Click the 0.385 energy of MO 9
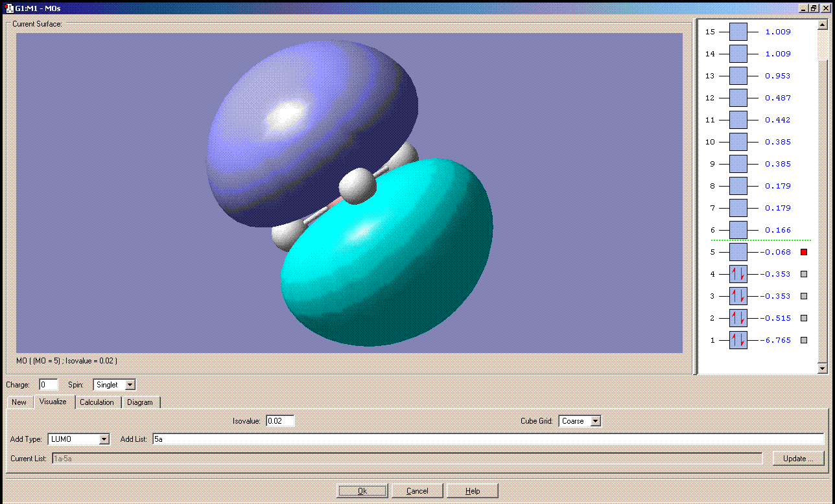The image size is (835, 504). click(778, 164)
